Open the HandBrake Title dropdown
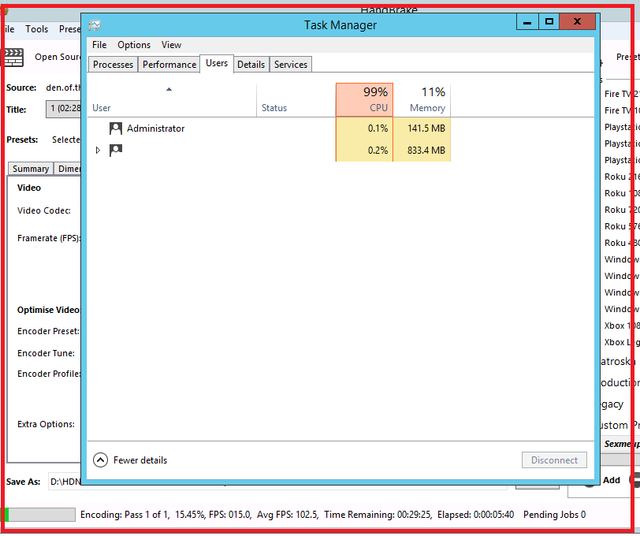The image size is (640, 536). pos(62,109)
